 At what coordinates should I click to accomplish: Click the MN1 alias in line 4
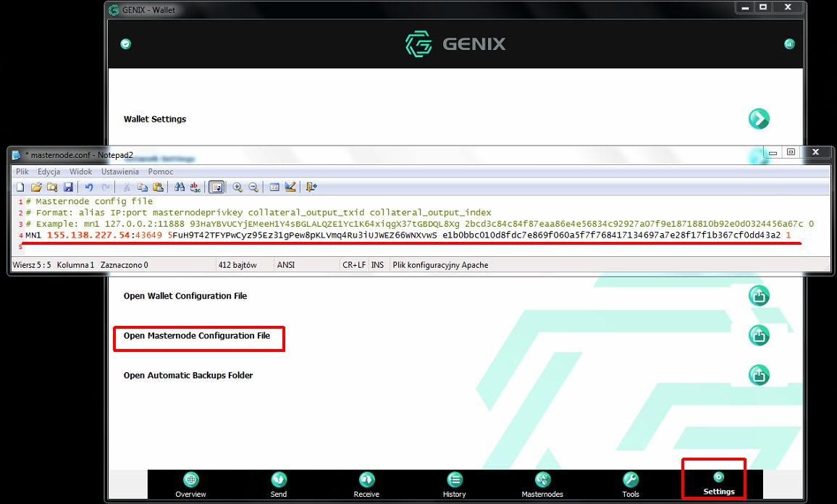pos(33,235)
